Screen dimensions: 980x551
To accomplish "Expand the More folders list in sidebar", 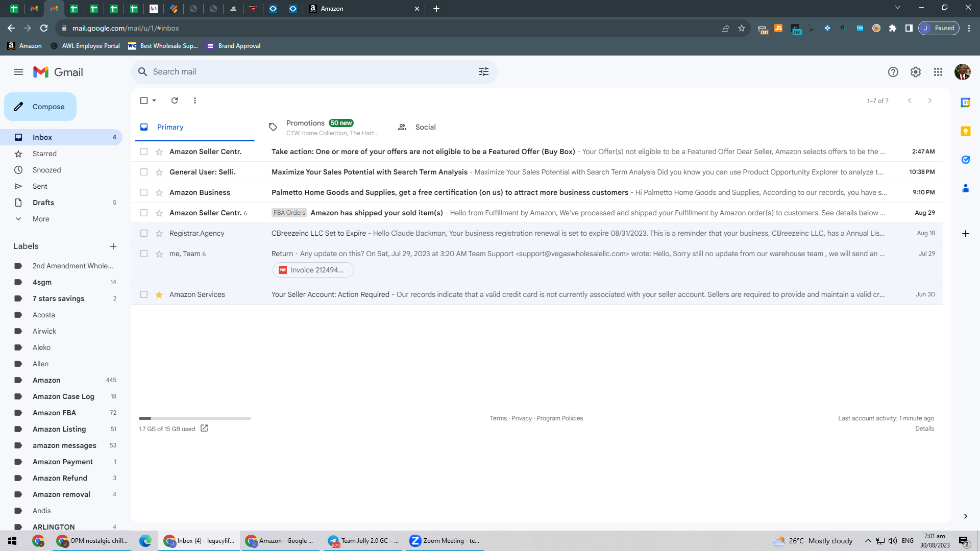I will [x=41, y=219].
